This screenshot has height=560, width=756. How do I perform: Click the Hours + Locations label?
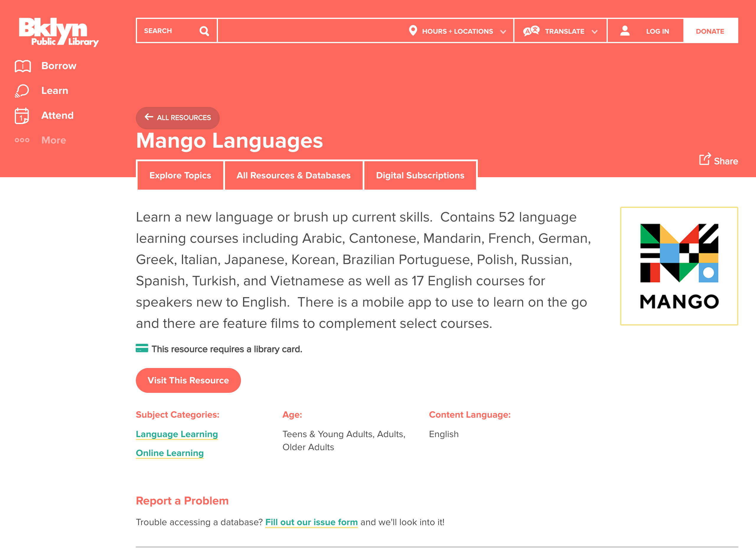(x=458, y=32)
